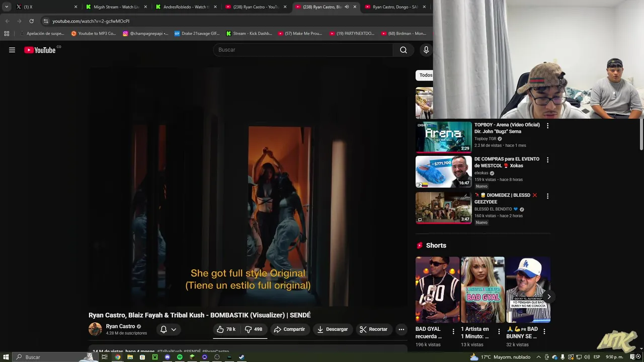This screenshot has height=362, width=644.
Task: Select the Todos filter chip
Action: click(426, 75)
